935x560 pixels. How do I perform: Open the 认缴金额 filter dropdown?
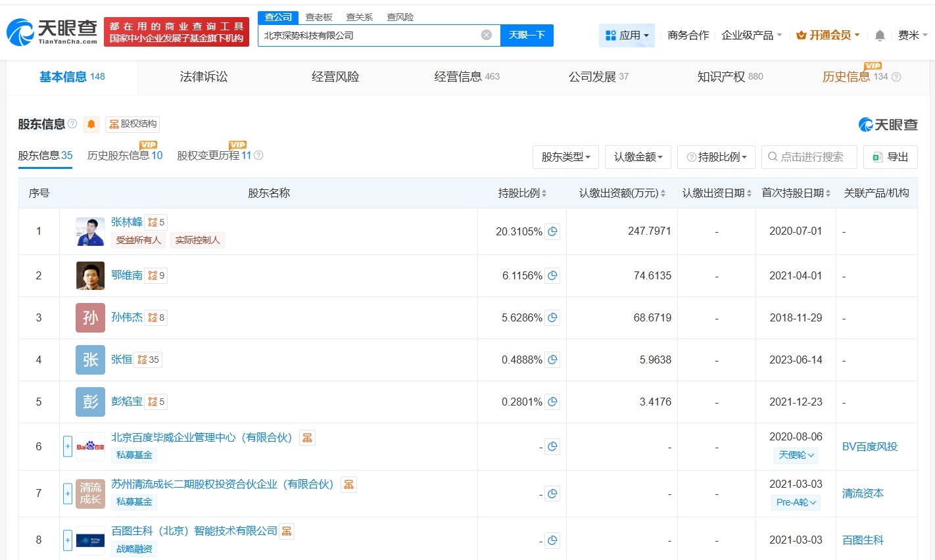638,157
